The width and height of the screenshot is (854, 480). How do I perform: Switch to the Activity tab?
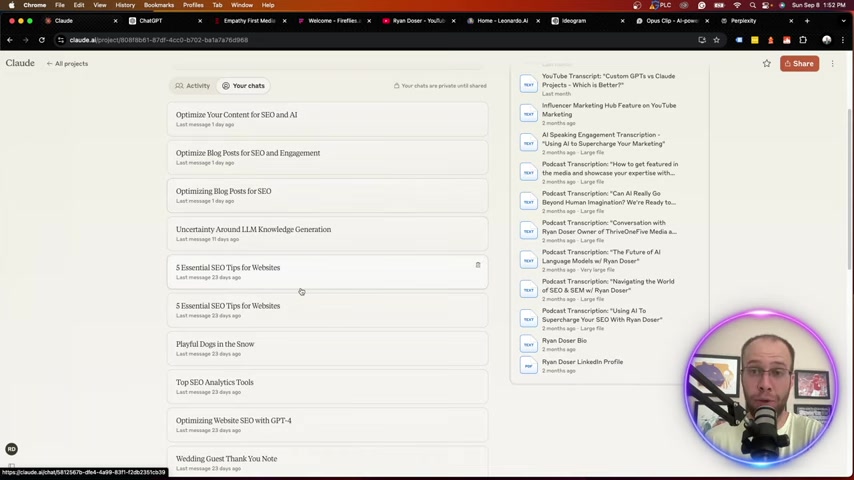(192, 86)
